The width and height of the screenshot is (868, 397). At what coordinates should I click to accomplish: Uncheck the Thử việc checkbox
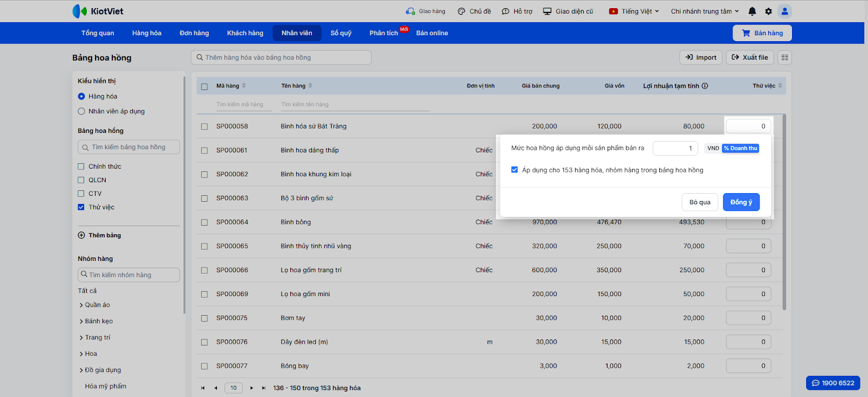click(81, 207)
